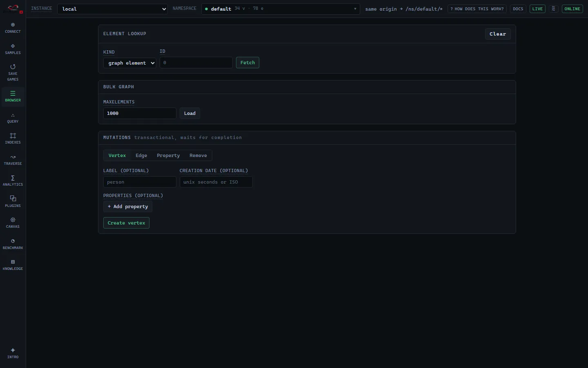Click the Mutations section heading

click(x=117, y=137)
